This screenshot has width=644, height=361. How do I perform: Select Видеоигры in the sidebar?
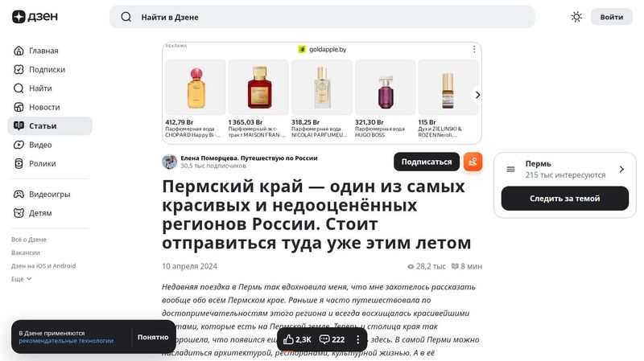point(50,194)
